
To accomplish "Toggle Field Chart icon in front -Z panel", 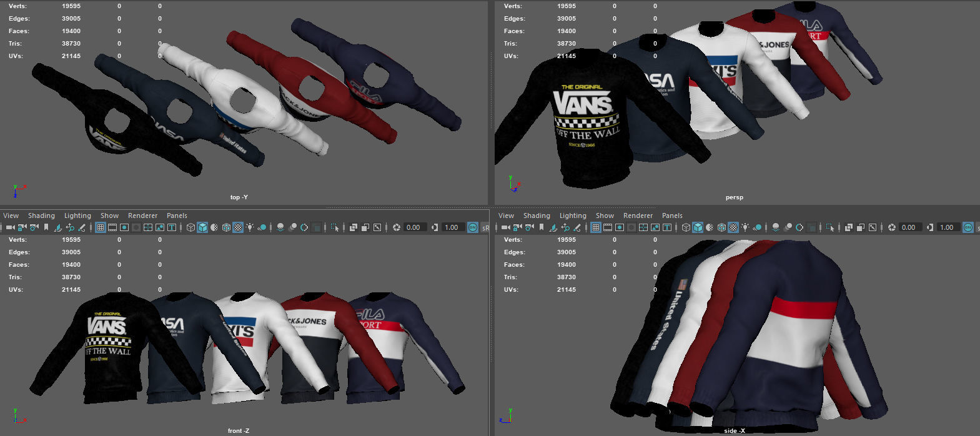I will pos(148,227).
